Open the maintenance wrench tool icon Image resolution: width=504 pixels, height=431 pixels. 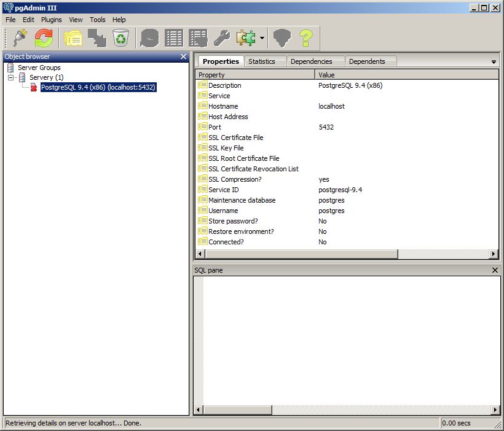[221, 38]
